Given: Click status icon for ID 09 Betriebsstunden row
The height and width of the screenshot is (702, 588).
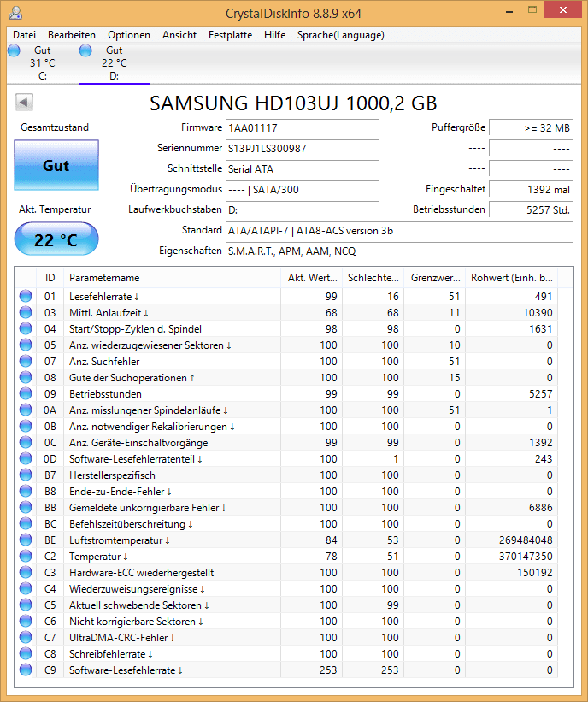Looking at the screenshot, I should 26,394.
